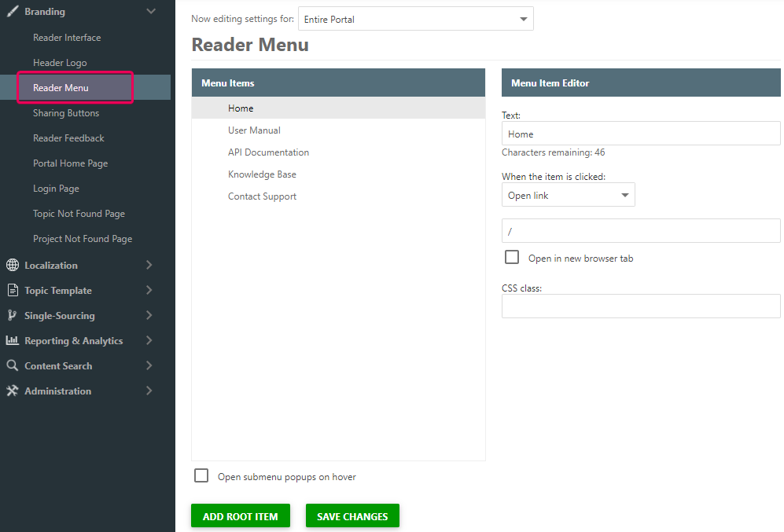This screenshot has width=784, height=532.
Task: Open the "Open link" action dropdown
Action: 568,194
